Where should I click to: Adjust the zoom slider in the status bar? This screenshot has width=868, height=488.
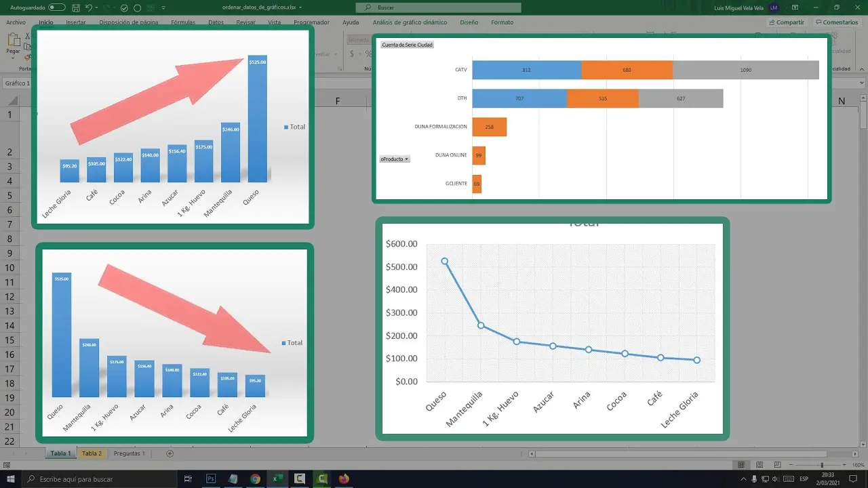pos(822,465)
